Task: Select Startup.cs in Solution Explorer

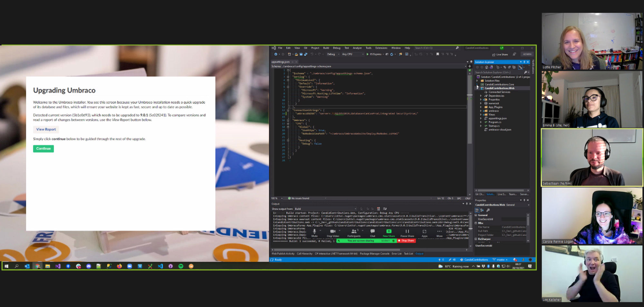Action: [x=494, y=126]
